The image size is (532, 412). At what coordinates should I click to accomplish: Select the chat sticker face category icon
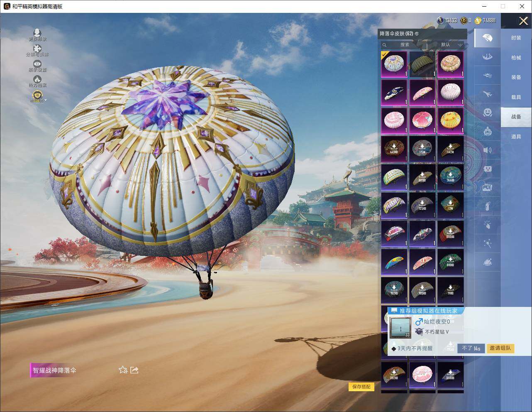tap(487, 169)
